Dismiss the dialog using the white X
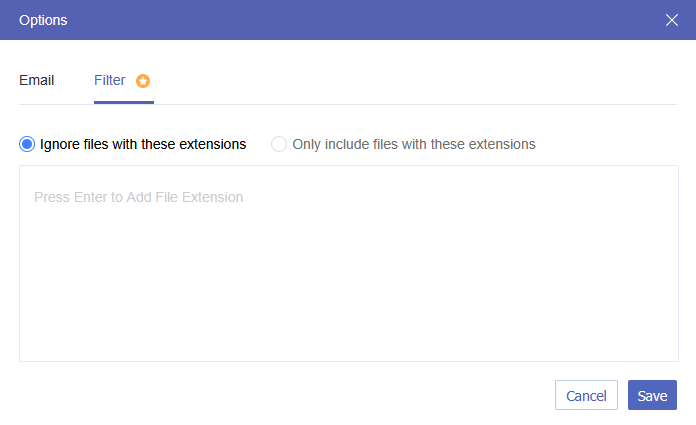Screen dimensions: 696x425 672,20
